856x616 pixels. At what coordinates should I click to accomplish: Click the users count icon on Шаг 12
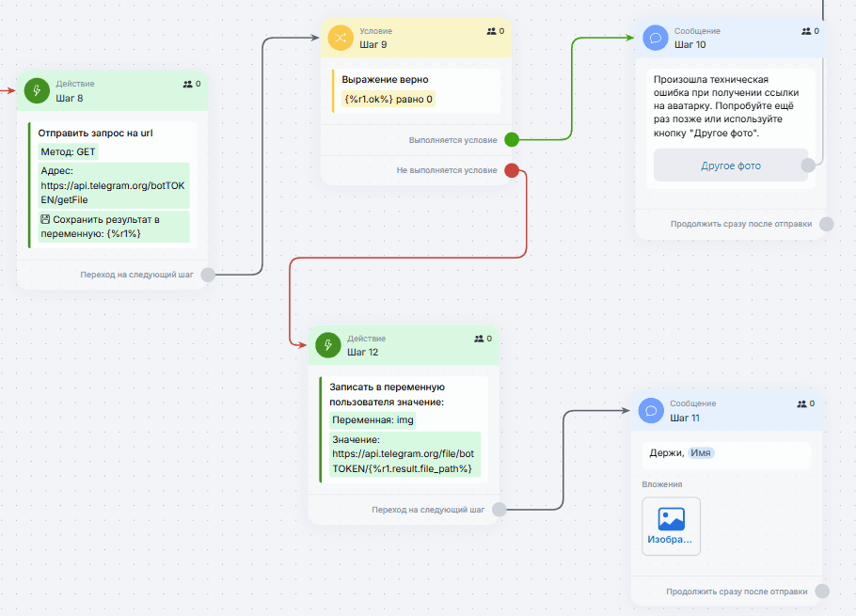coord(479,339)
